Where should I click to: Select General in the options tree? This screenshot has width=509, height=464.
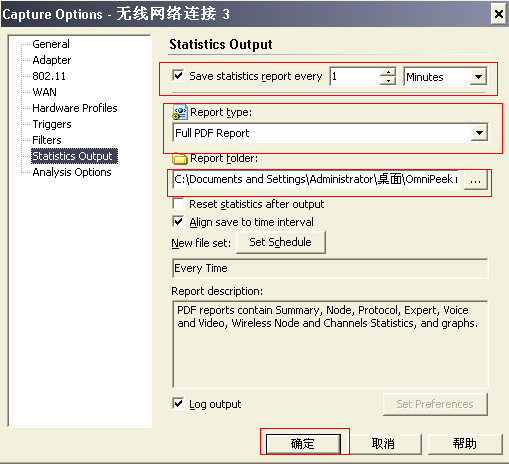[x=51, y=44]
